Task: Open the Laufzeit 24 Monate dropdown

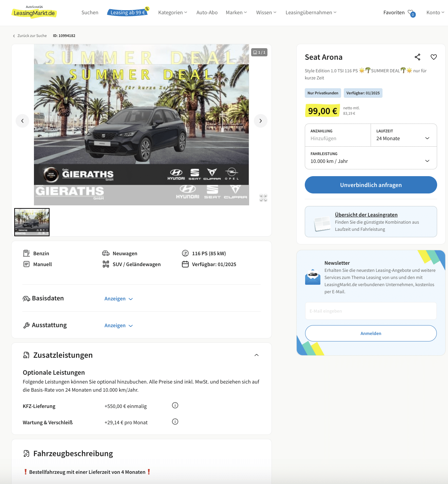Action: coord(404,135)
